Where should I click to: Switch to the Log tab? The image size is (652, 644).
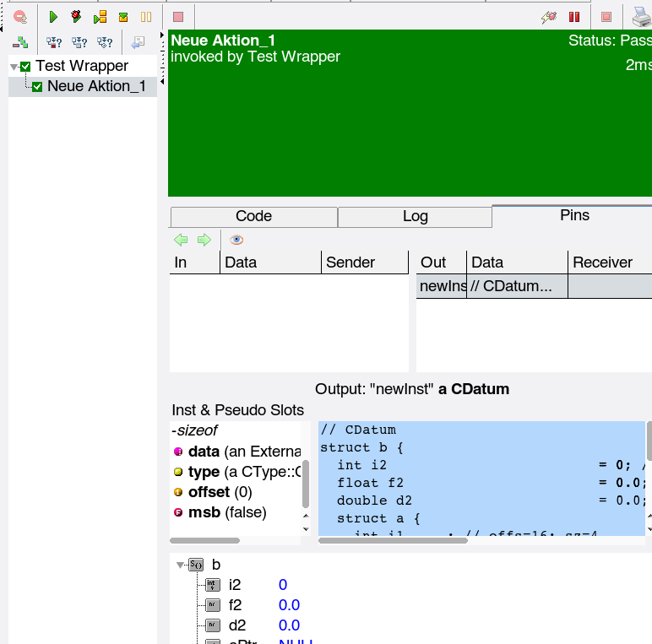tap(415, 217)
